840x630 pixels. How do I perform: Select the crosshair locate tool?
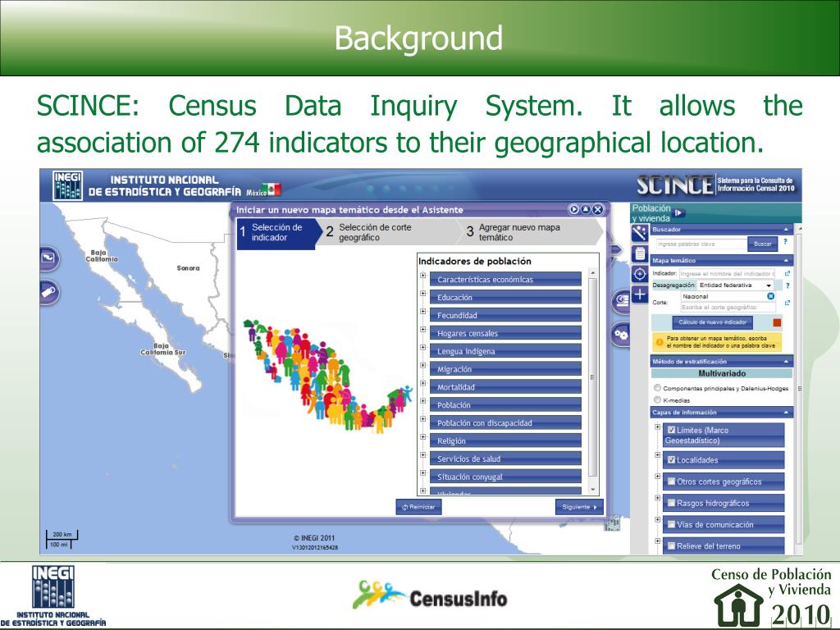tap(640, 274)
